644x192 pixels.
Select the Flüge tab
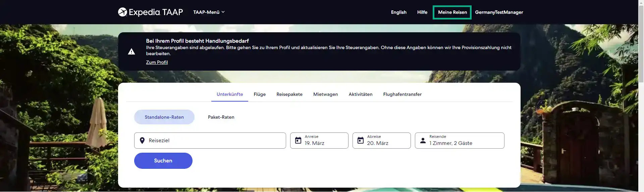point(260,94)
